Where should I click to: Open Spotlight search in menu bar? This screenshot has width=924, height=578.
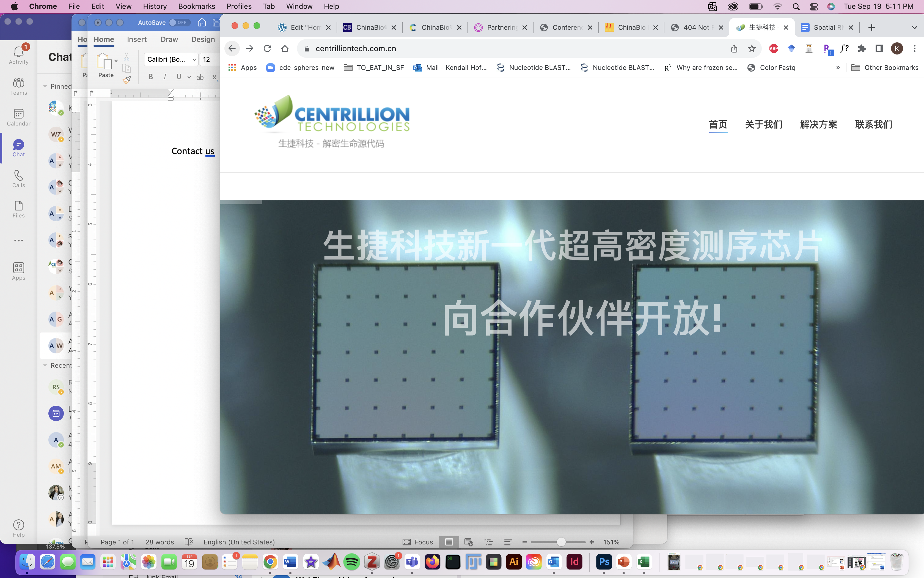pos(796,7)
